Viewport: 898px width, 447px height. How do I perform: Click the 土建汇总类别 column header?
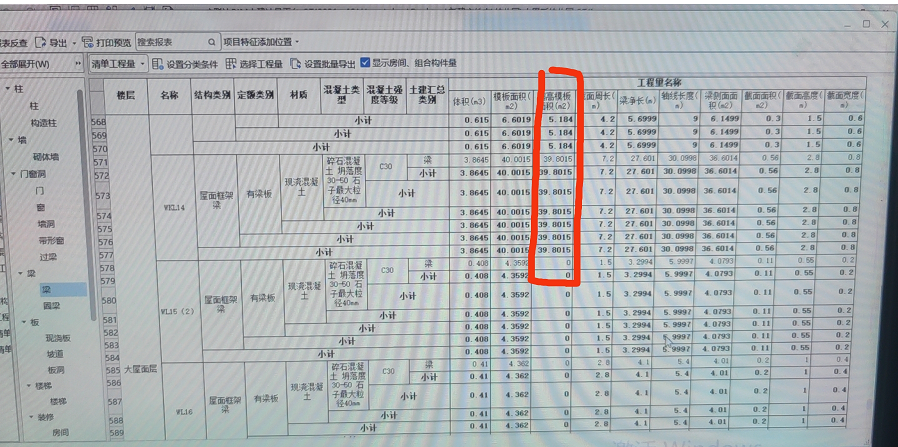[x=427, y=95]
